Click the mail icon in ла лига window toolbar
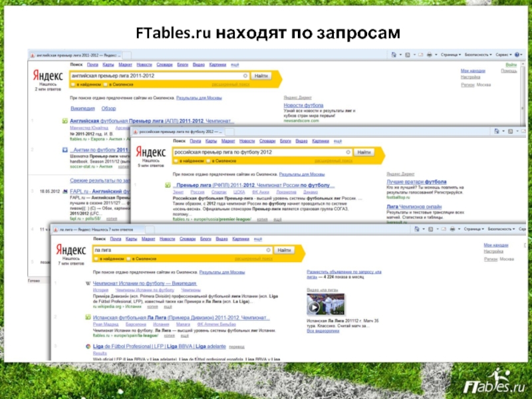532x399 pixels. point(444,229)
